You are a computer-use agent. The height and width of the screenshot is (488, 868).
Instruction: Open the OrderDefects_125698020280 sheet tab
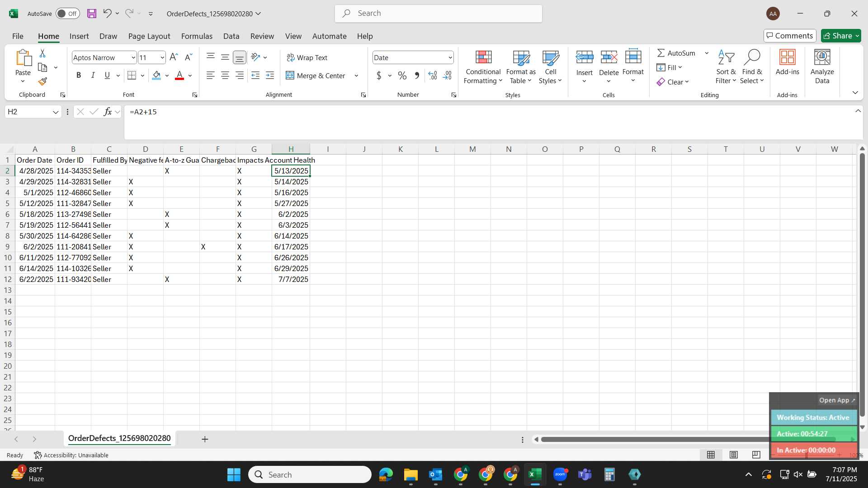[x=119, y=438]
